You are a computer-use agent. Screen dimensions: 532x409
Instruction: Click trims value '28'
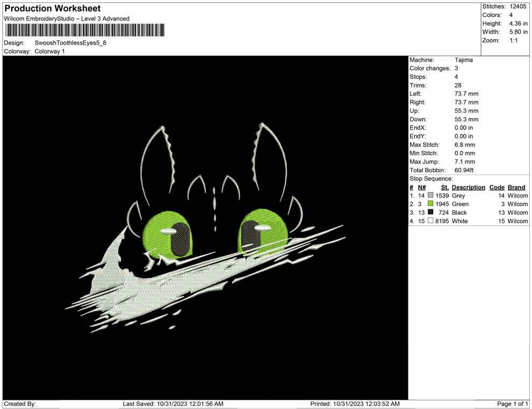click(458, 85)
